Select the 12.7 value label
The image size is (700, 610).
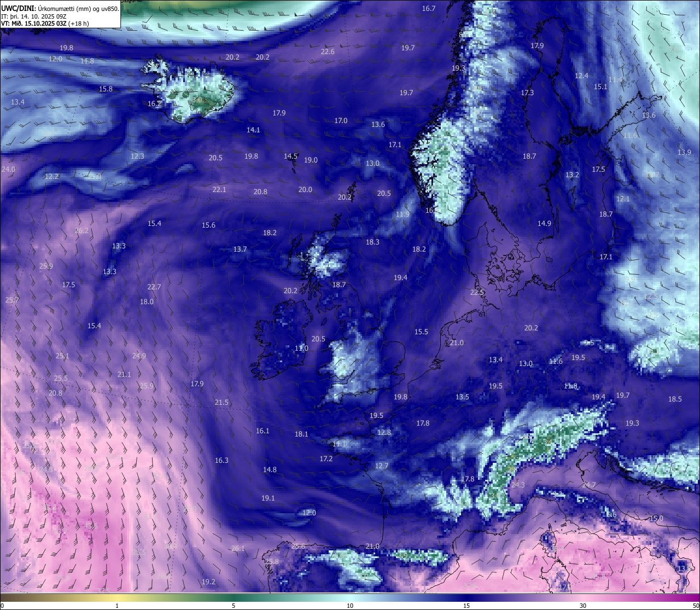point(381,466)
